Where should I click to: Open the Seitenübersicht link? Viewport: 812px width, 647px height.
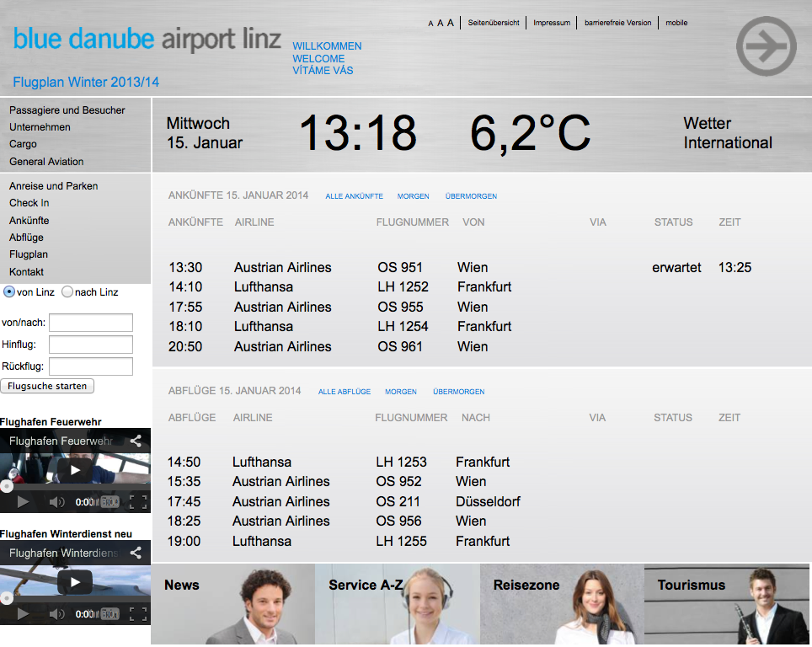(494, 23)
